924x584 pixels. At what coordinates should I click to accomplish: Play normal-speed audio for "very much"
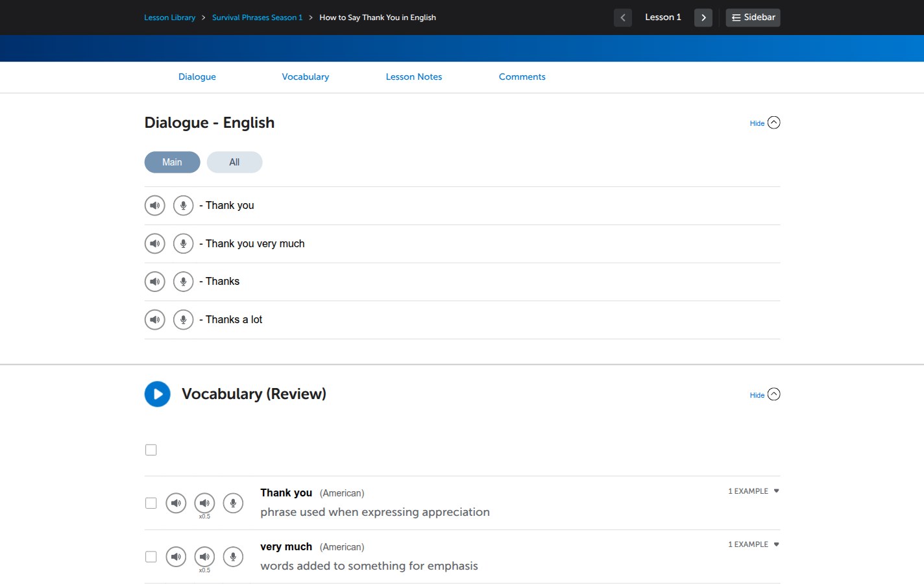click(x=176, y=557)
